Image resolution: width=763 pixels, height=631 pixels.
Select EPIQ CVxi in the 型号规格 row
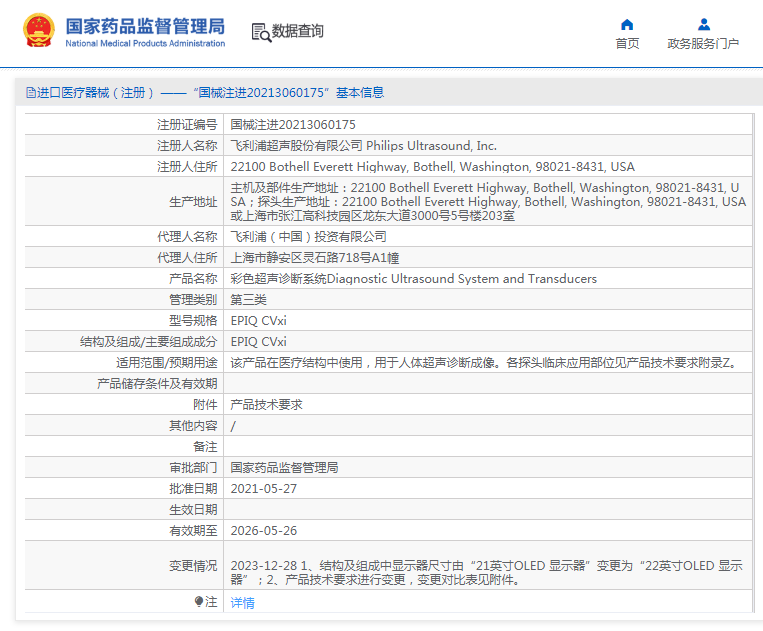point(258,321)
